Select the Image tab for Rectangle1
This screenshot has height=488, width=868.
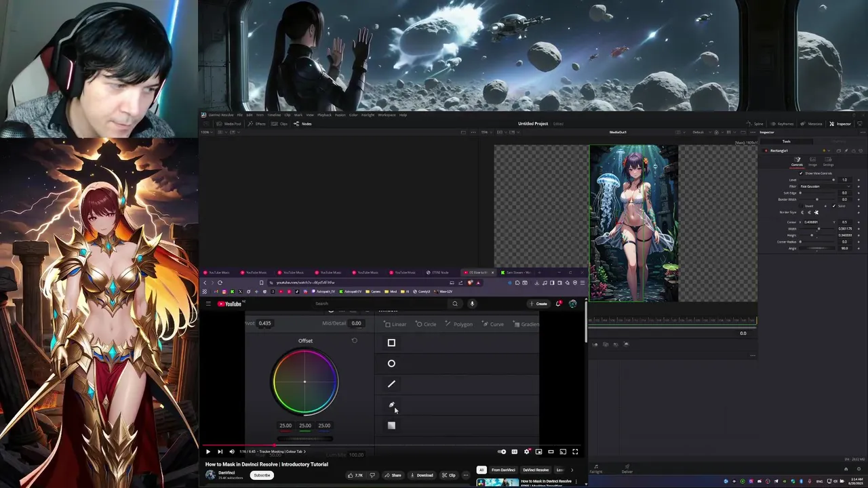(812, 161)
